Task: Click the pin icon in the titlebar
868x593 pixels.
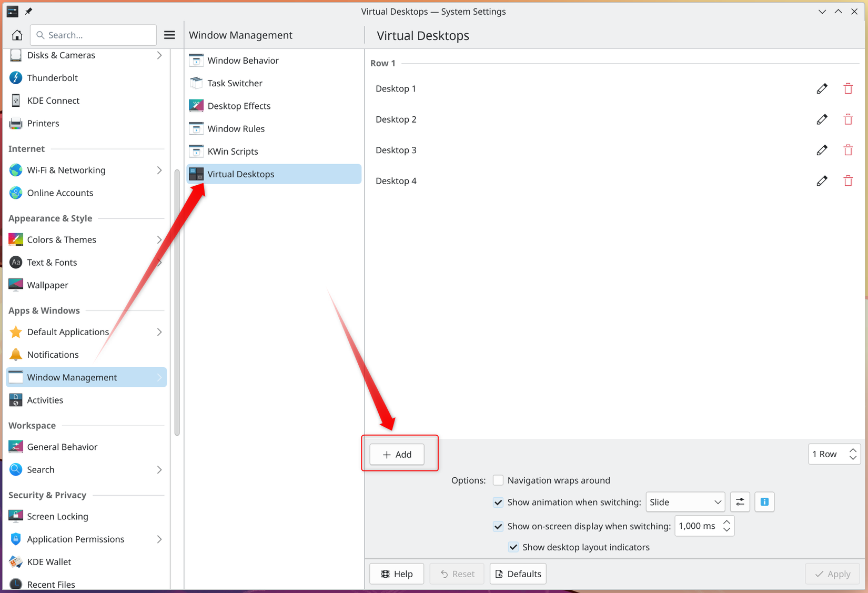Action: (28, 11)
